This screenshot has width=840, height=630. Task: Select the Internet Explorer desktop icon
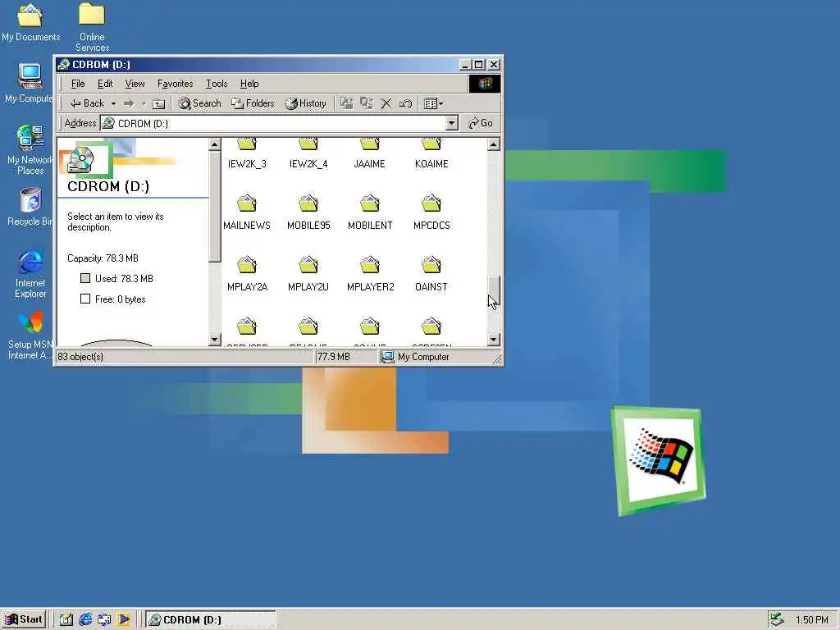point(30,274)
